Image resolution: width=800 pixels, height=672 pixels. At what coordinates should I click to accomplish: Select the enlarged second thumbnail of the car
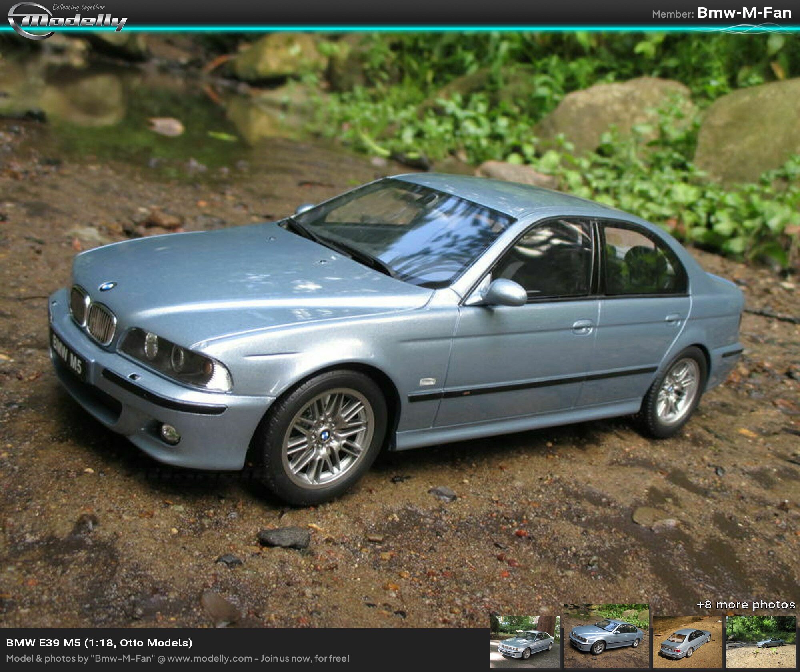point(606,636)
